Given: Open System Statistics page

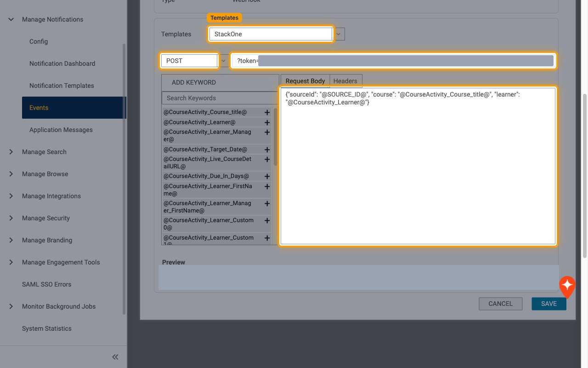Looking at the screenshot, I should click(x=47, y=328).
